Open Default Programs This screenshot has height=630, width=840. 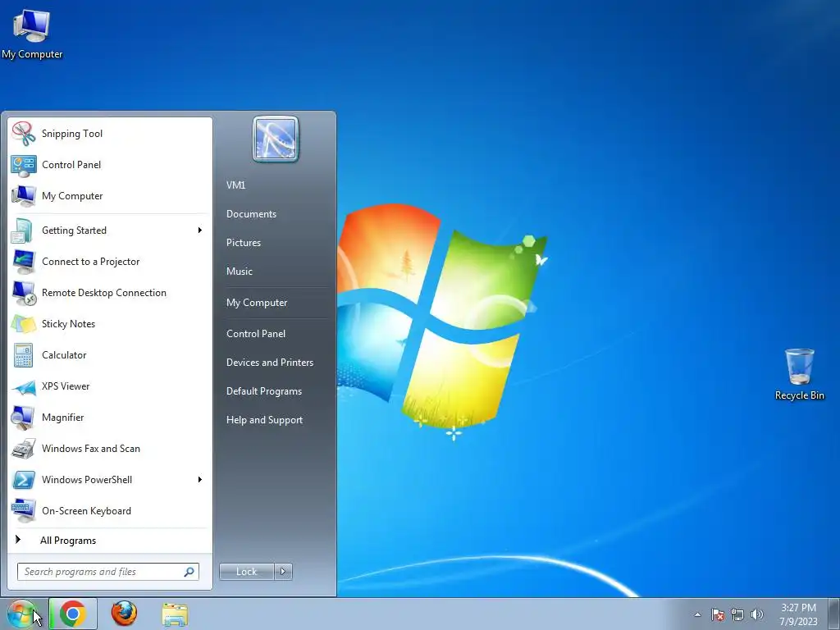(263, 391)
